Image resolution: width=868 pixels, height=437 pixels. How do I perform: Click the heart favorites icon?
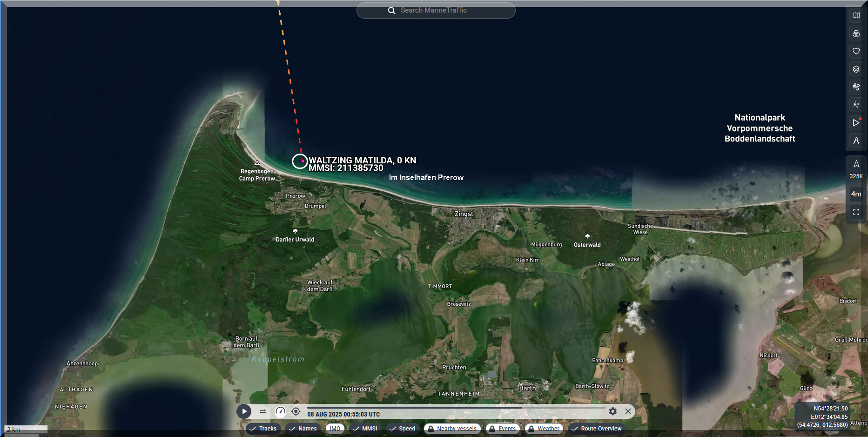[x=856, y=51]
